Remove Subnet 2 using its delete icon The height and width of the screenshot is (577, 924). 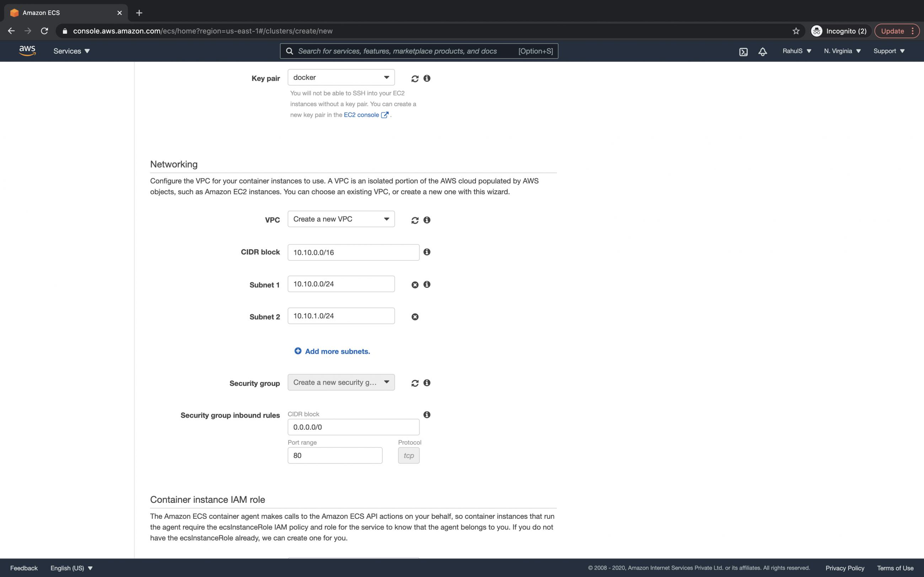pos(415,316)
